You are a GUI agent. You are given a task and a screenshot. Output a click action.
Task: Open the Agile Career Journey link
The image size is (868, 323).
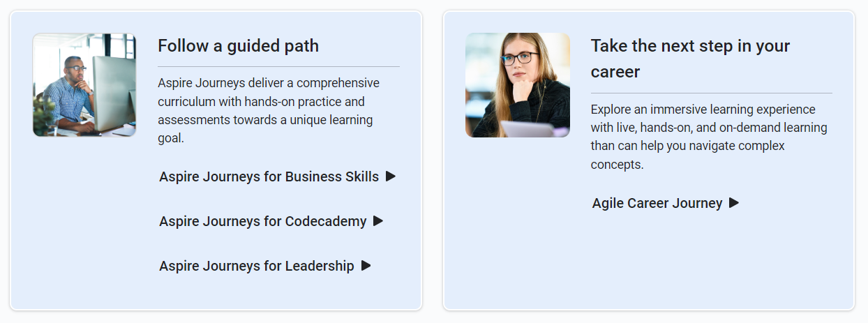657,203
